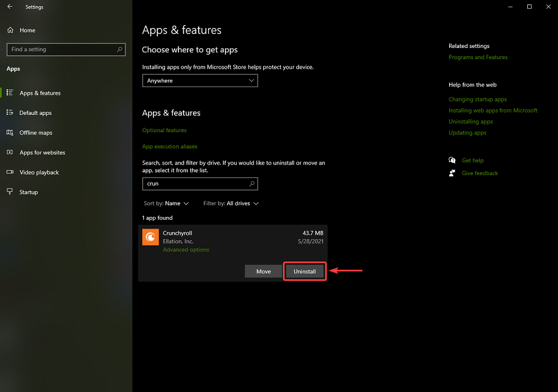Open Video playback settings page

pos(39,172)
